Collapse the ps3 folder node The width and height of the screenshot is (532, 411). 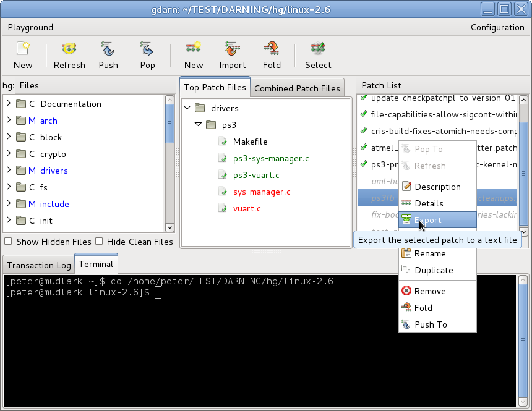click(199, 125)
